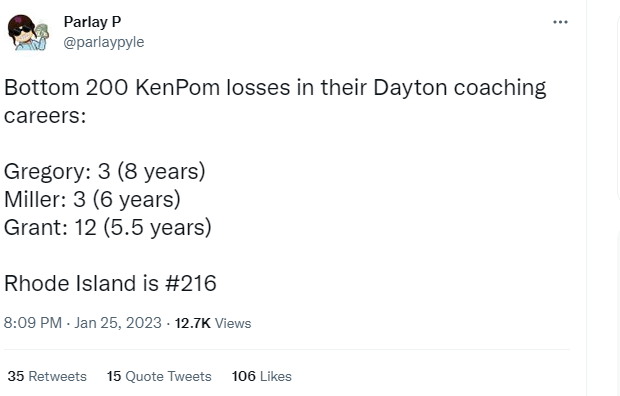Open the 15 Quote Tweets list
620x396 pixels.
coord(159,376)
